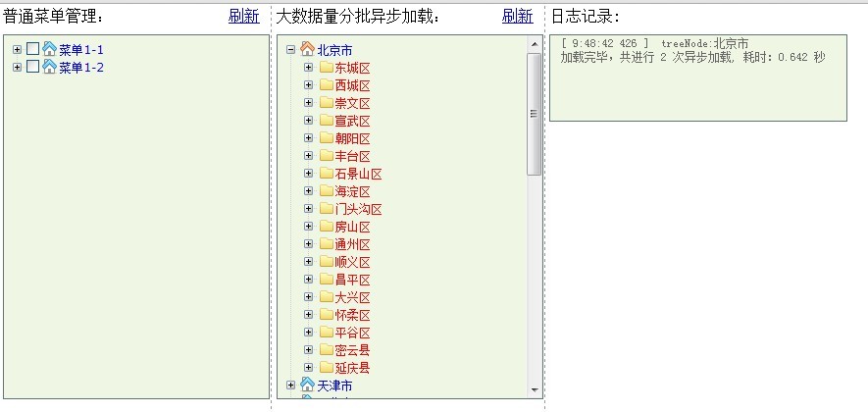Expand the 西城区 node
This screenshot has height=412, width=868.
(x=309, y=85)
